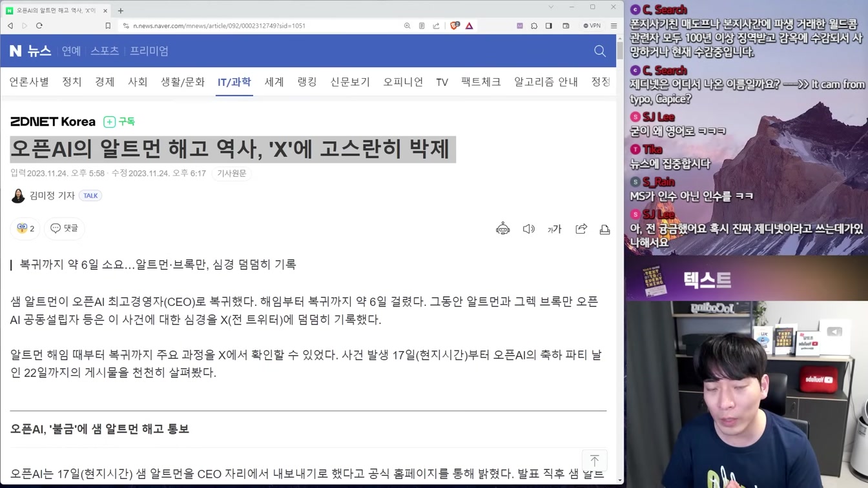Select the 사회 menu item
The width and height of the screenshot is (868, 488).
pyautogui.click(x=138, y=82)
